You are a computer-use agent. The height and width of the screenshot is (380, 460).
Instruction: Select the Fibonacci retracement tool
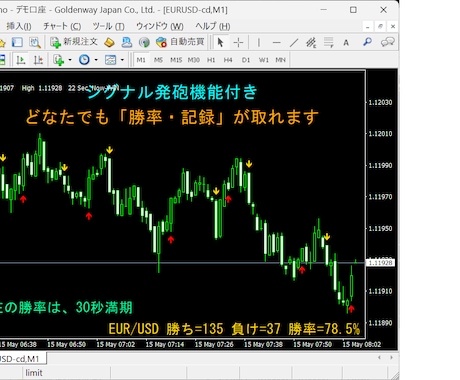coord(329,42)
